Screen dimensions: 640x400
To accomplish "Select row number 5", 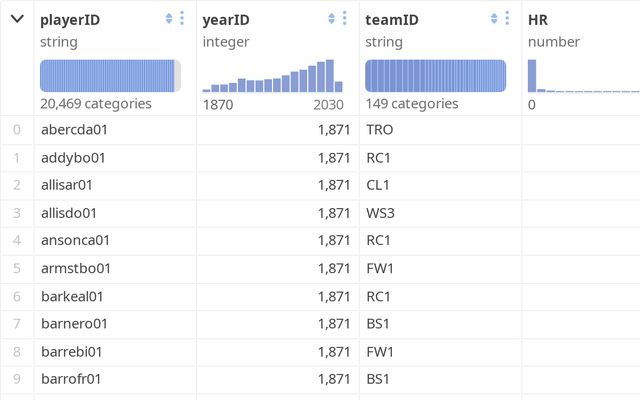I will (x=15, y=268).
